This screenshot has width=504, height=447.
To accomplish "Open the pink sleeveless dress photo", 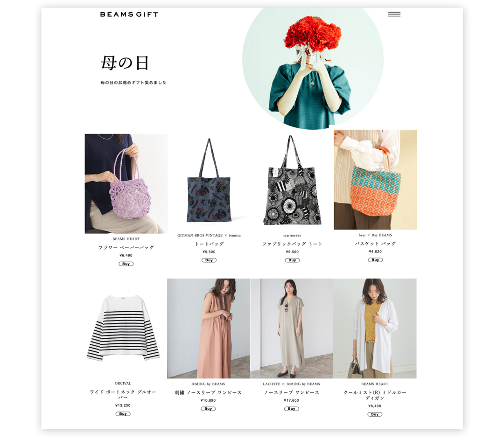I will tap(208, 328).
